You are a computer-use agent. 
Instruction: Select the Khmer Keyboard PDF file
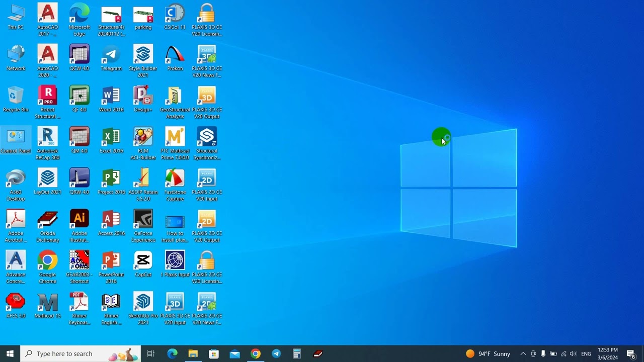(79, 309)
